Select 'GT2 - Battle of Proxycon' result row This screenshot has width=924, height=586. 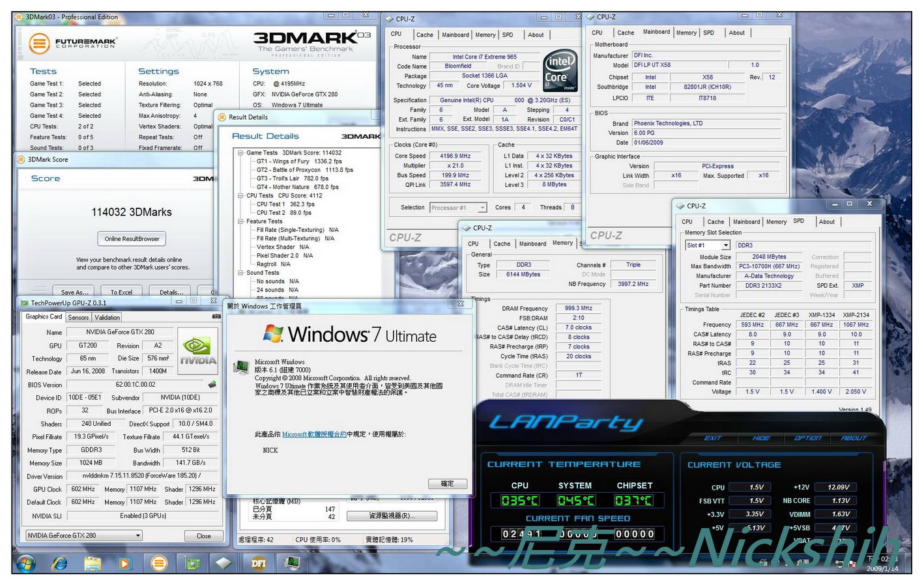(305, 170)
